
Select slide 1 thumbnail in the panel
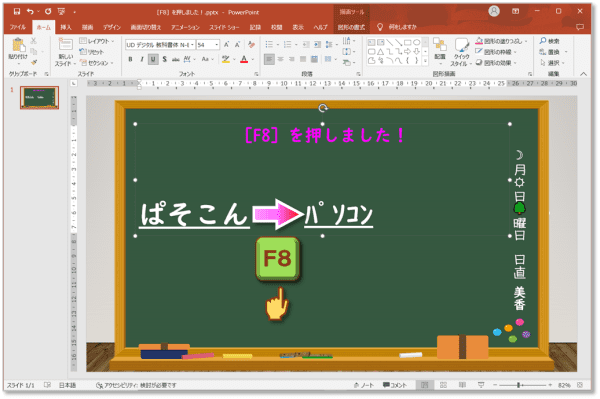(x=39, y=98)
